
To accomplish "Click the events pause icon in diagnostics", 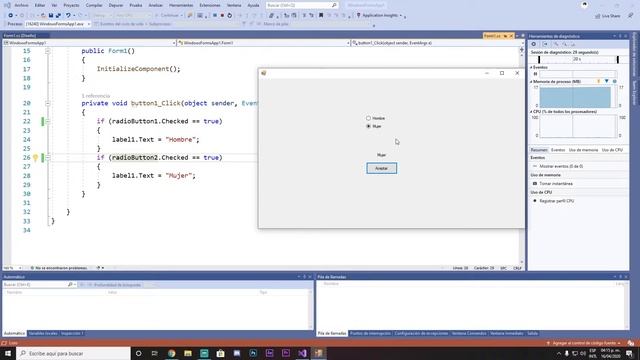I will click(535, 74).
